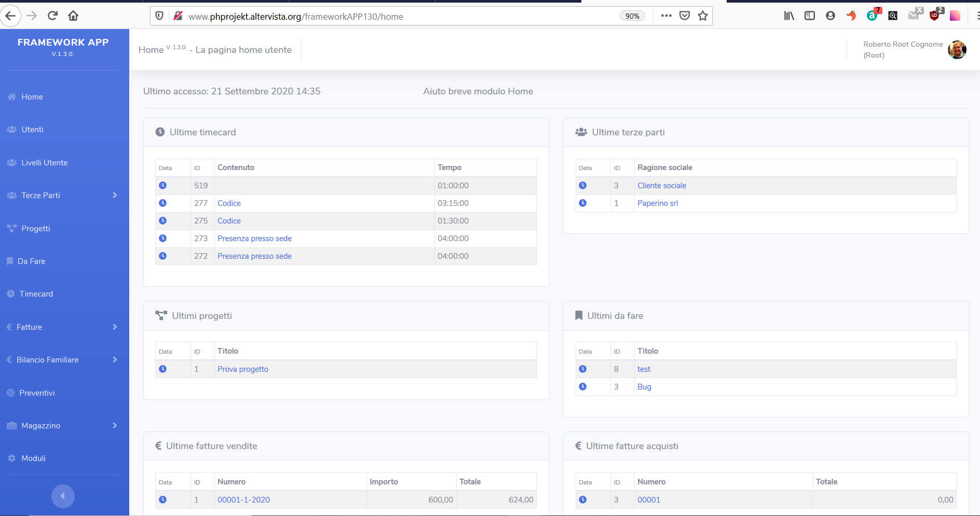
Task: Click the Home icon in the sidebar
Action: 11,97
